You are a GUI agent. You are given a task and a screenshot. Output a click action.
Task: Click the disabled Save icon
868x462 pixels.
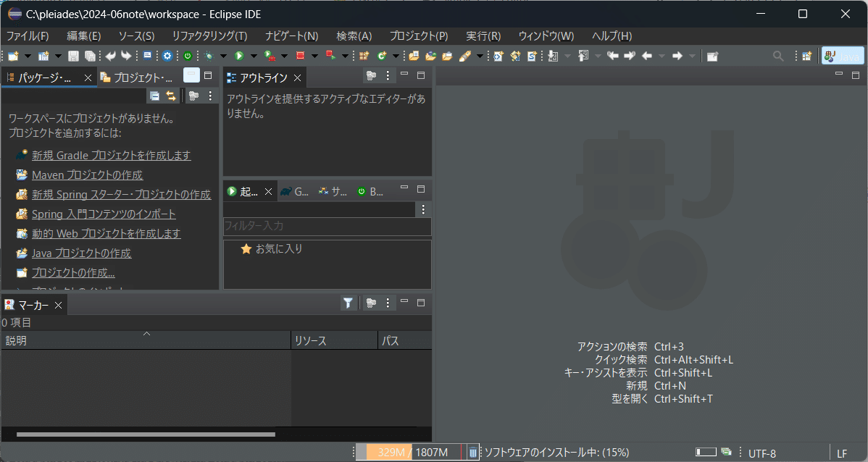[x=73, y=56]
